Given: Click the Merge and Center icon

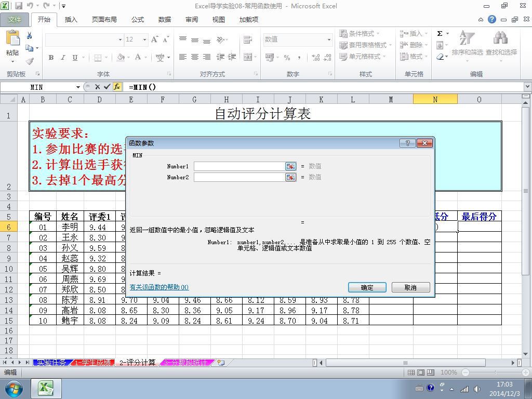Looking at the screenshot, I should point(248,57).
